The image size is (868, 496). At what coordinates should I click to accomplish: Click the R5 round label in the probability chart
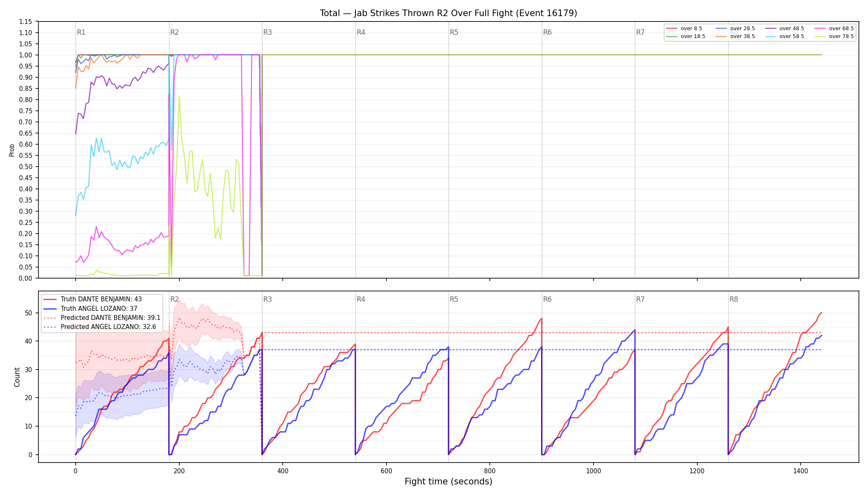454,32
